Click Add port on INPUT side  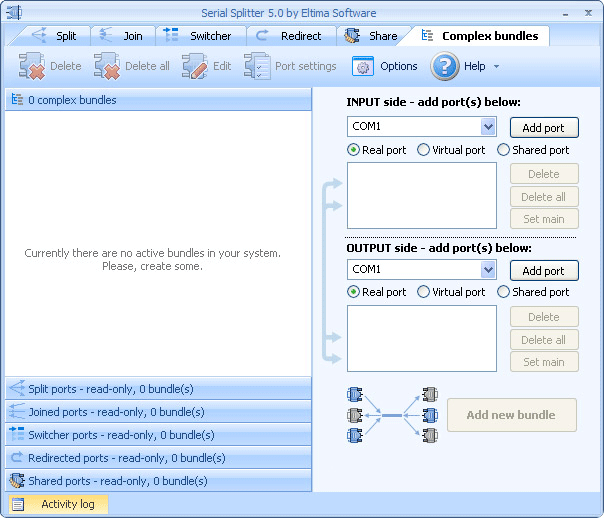pyautogui.click(x=544, y=127)
